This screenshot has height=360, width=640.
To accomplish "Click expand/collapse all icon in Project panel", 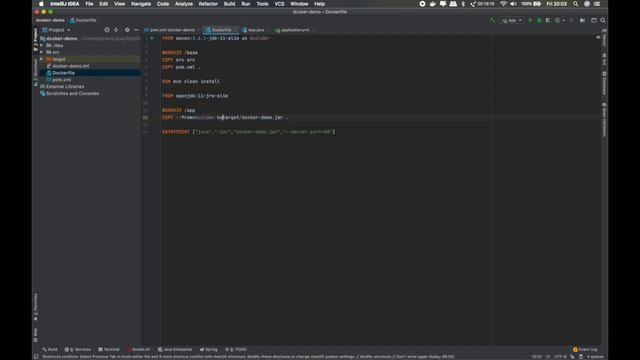I will click(x=116, y=30).
